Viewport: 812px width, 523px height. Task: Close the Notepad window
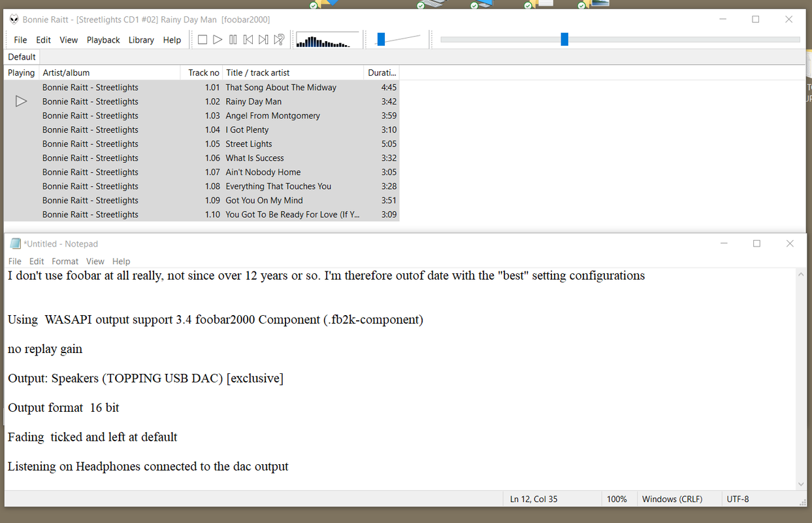point(790,244)
